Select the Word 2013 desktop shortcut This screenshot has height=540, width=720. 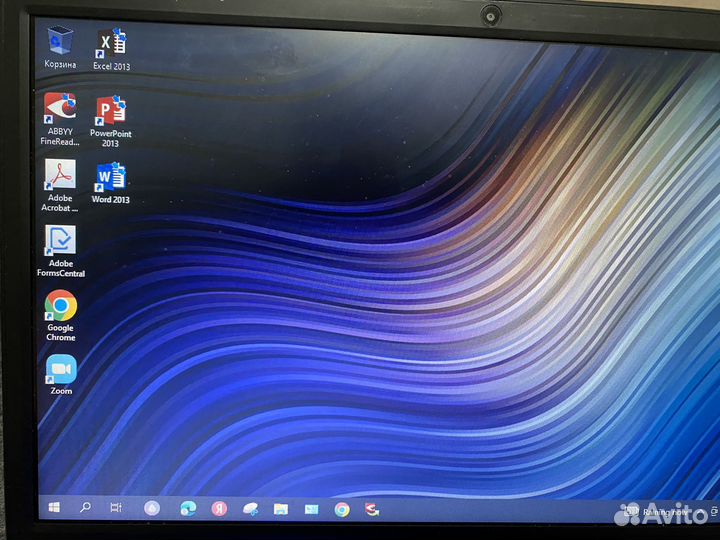click(x=111, y=183)
